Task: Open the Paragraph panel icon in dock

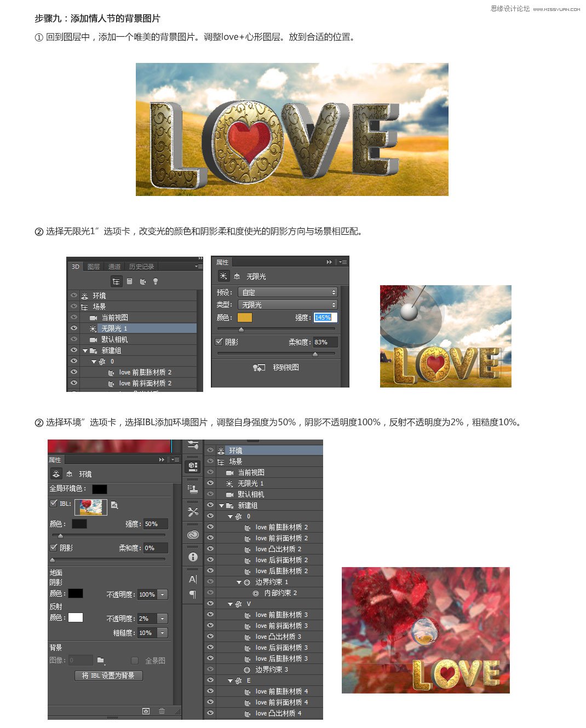Action: pyautogui.click(x=193, y=594)
